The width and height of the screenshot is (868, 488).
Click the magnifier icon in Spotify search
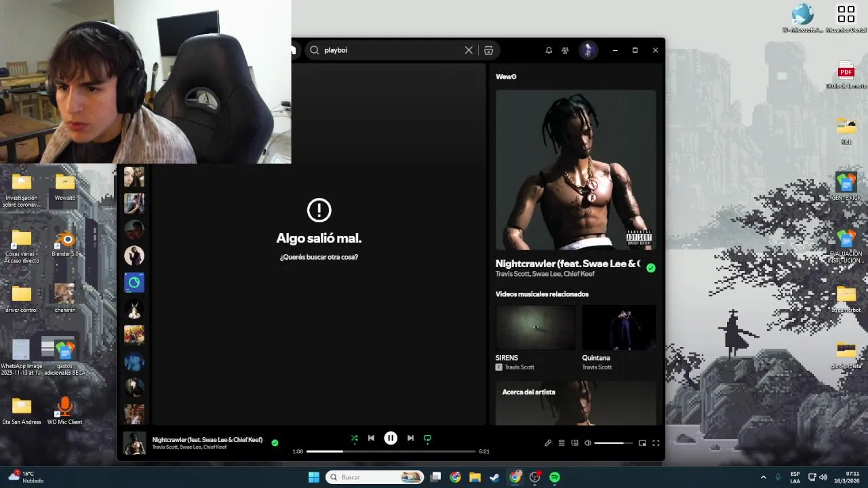[315, 50]
